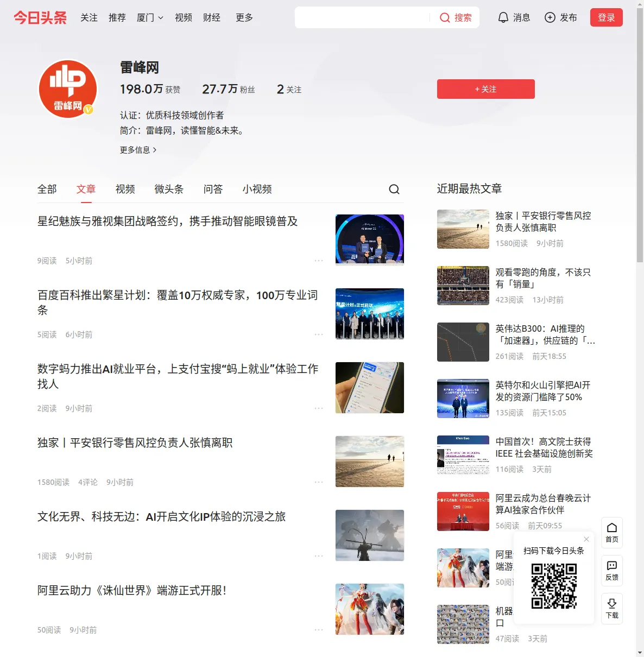Screen dimensions: 644x657
Task: Click hot list thumbnail for 英伟达B300
Action: 463,342
